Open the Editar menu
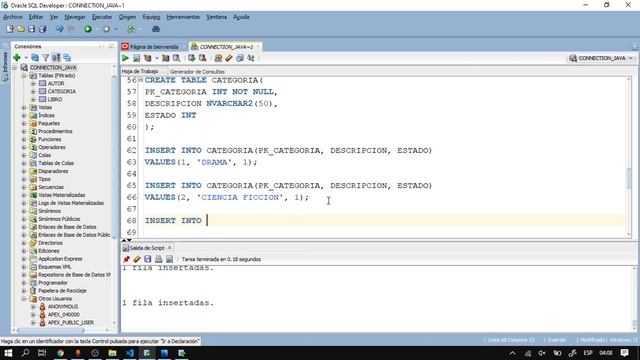This screenshot has height=360, width=640. [x=36, y=17]
